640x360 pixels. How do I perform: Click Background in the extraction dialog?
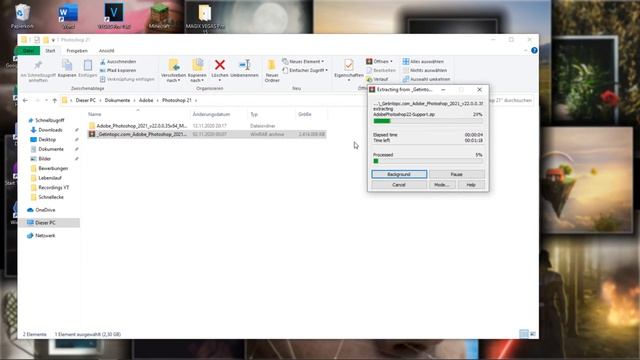pyautogui.click(x=399, y=174)
